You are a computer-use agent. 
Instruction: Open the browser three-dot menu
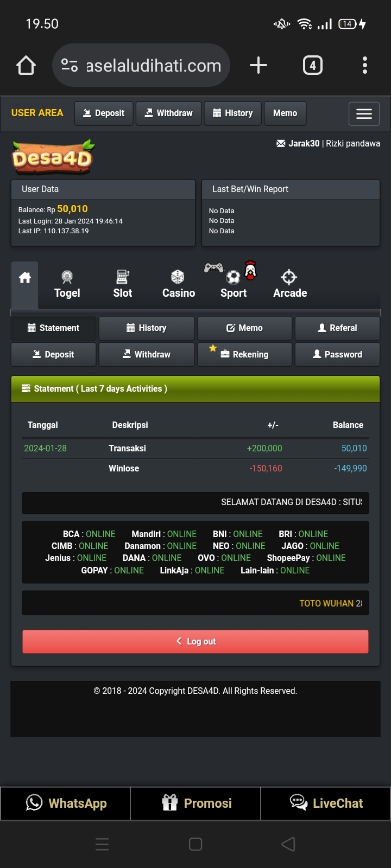pyautogui.click(x=365, y=65)
